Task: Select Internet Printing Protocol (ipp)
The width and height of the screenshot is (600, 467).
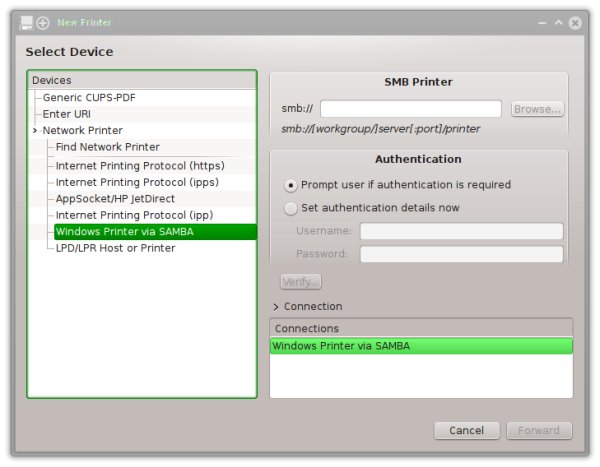Action: 134,215
